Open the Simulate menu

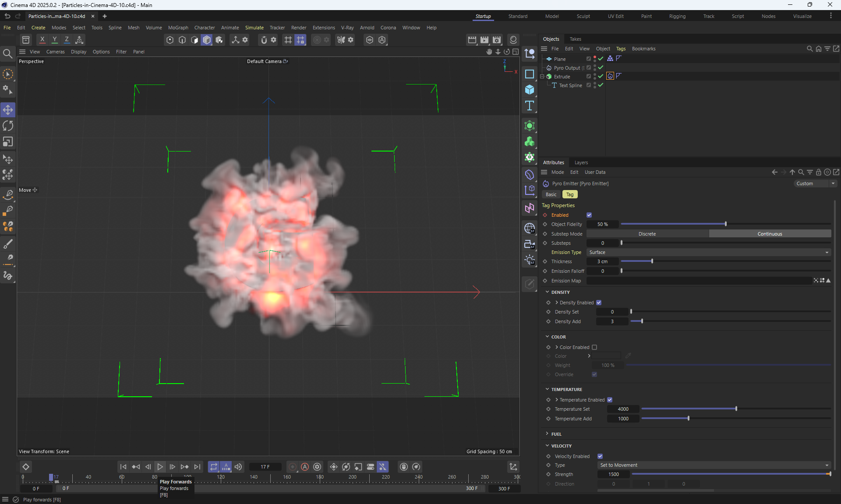[254, 28]
